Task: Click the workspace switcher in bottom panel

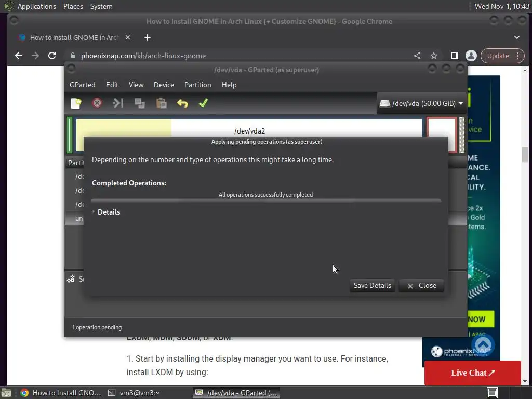Action: [493, 393]
